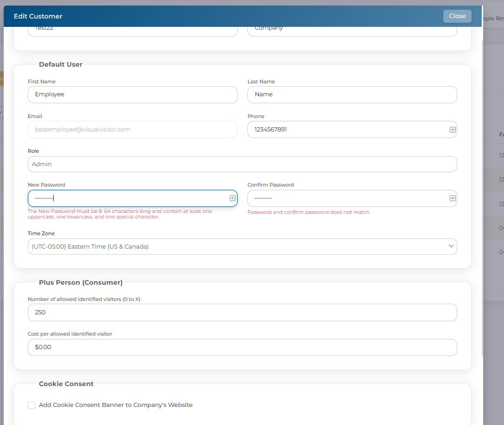504x425 pixels.
Task: Close the Edit Customer dialog
Action: coord(457,16)
